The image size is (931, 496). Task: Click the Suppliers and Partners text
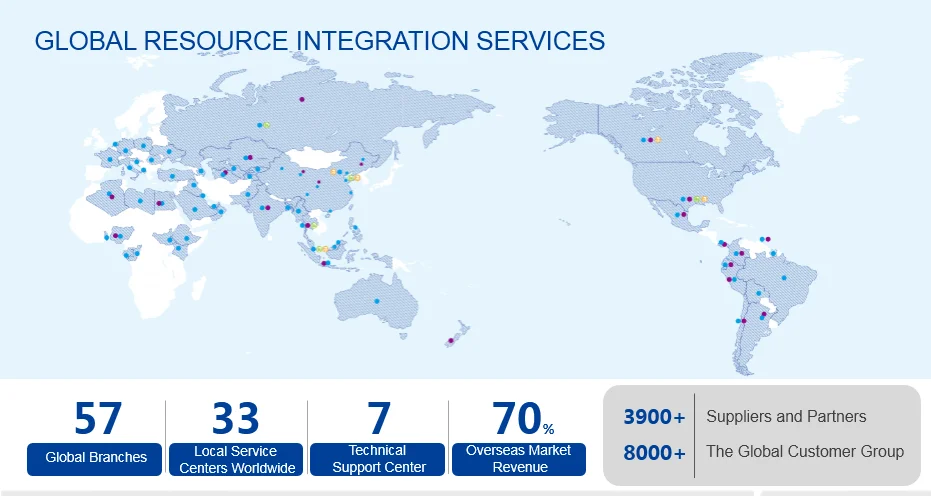point(786,416)
